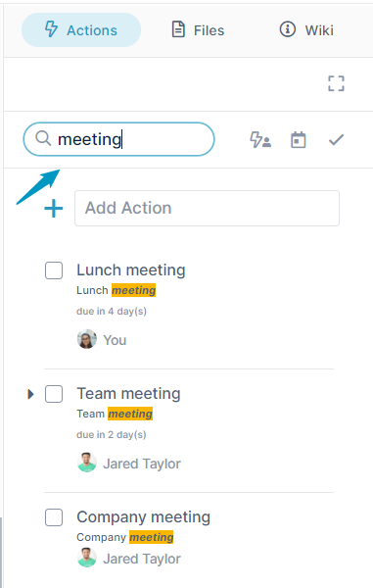
Task: Open the calendar due date filter
Action: coord(298,140)
